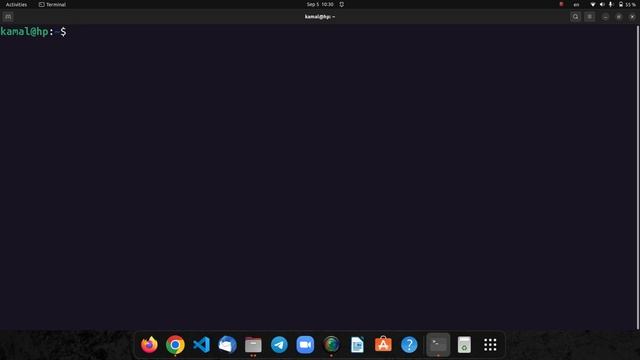The height and width of the screenshot is (360, 640).
Task: Open Ubuntu Software from the dock
Action: 383,345
